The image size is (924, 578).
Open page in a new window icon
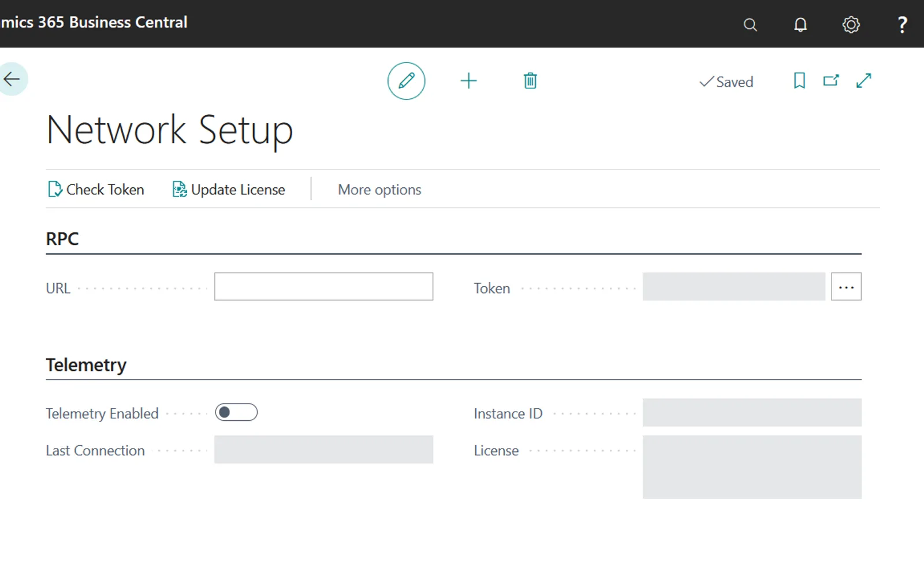[x=831, y=80]
